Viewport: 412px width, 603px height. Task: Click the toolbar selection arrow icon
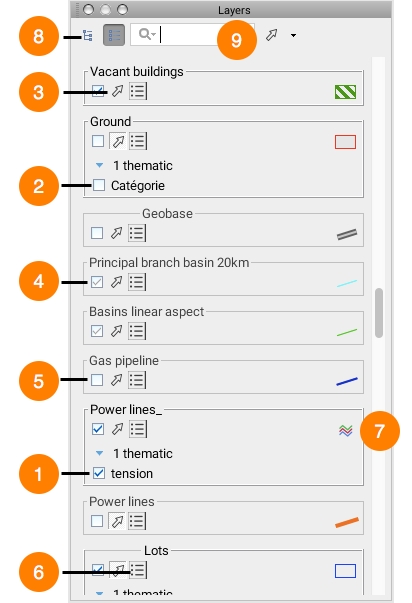click(272, 35)
